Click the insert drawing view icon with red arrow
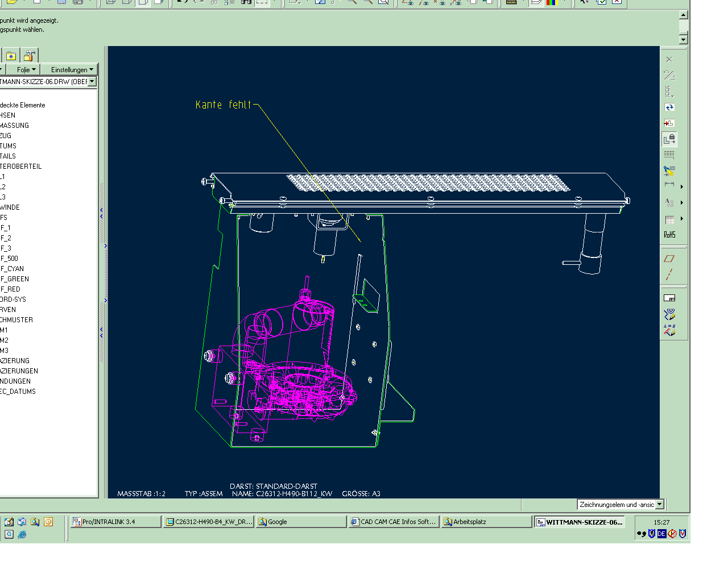This screenshot has width=728, height=582. 669,123
